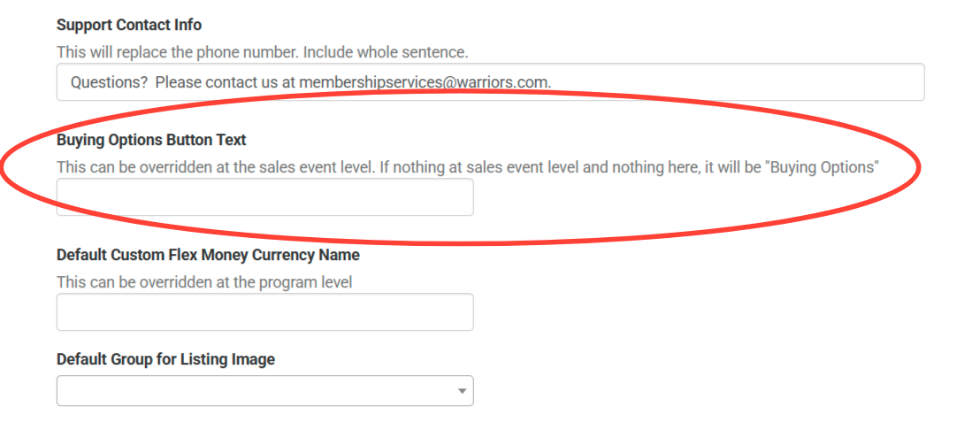
Task: Click into the Support Contact Info text box
Action: coord(491,82)
